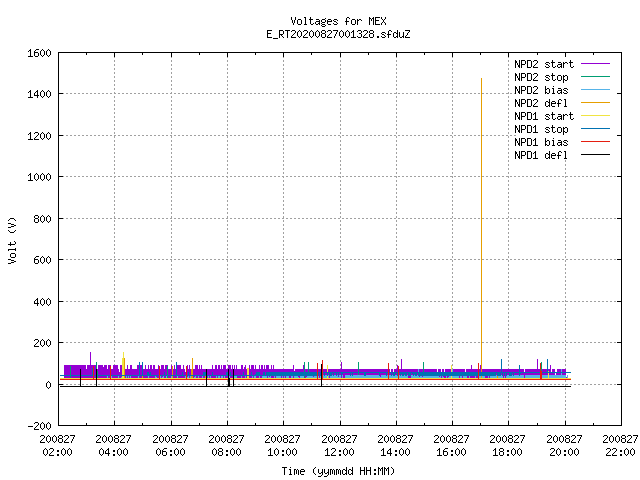
Task: Click the x-axis tick label 10:00
Action: pos(282,452)
